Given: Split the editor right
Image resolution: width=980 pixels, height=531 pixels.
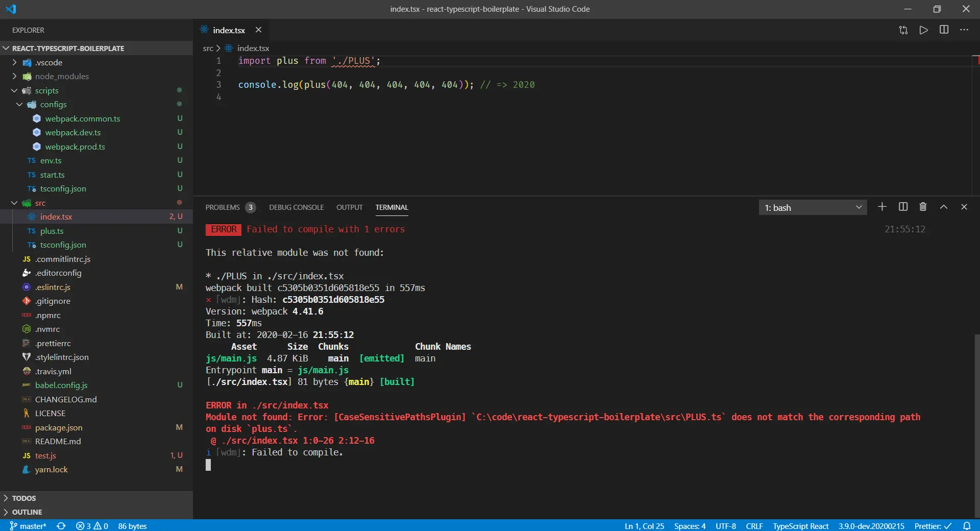Looking at the screenshot, I should (944, 30).
